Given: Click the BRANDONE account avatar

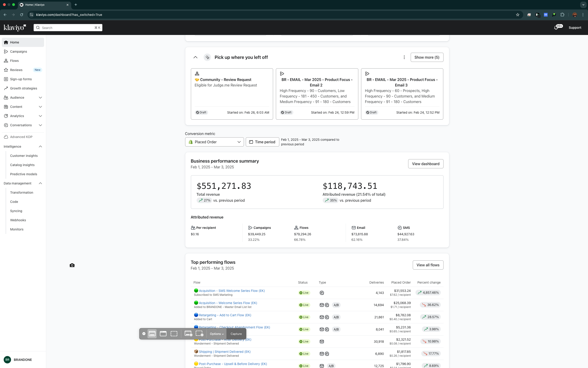Looking at the screenshot, I should coord(7,360).
